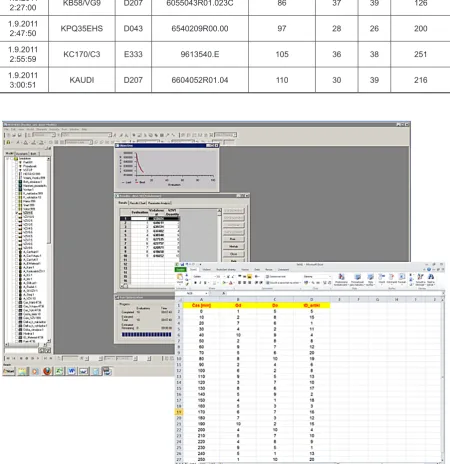This screenshot has height=464, width=450.
Task: Open the rightmost combo box in the top simulation toolbar
Action: pyautogui.click(x=225, y=135)
